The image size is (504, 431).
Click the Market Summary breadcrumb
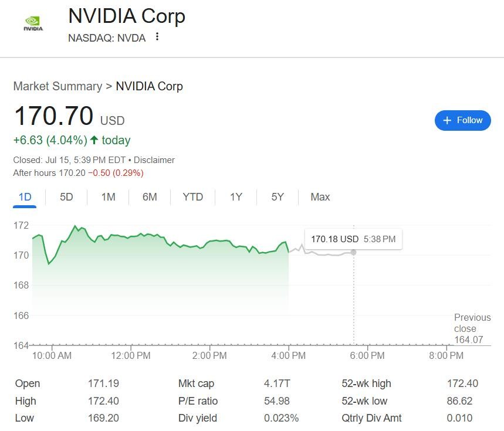coord(57,86)
